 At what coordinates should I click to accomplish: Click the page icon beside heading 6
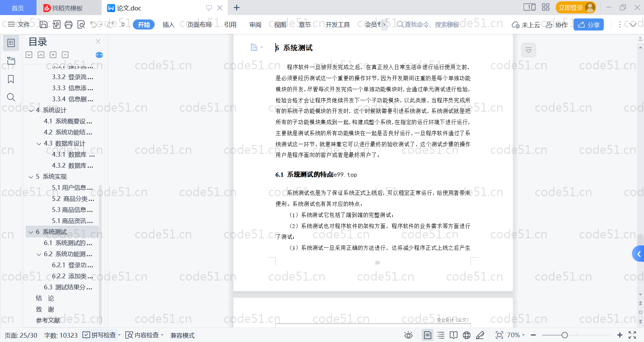[254, 47]
